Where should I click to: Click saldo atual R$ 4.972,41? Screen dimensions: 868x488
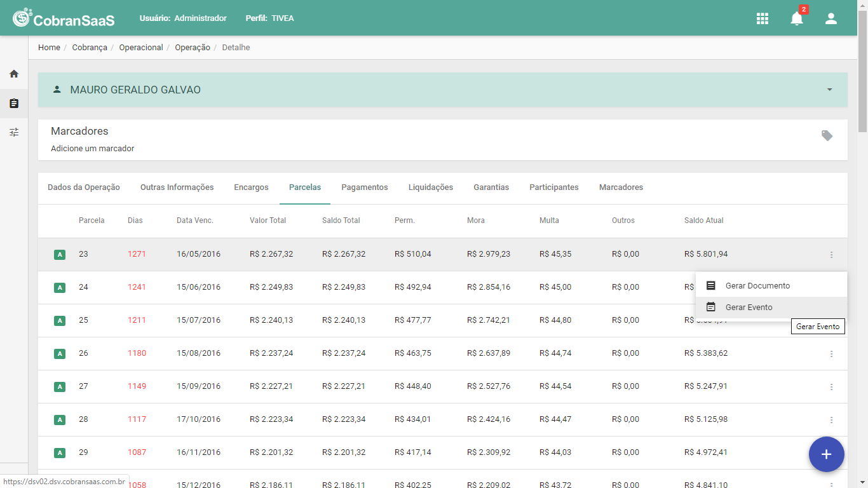coord(706,452)
